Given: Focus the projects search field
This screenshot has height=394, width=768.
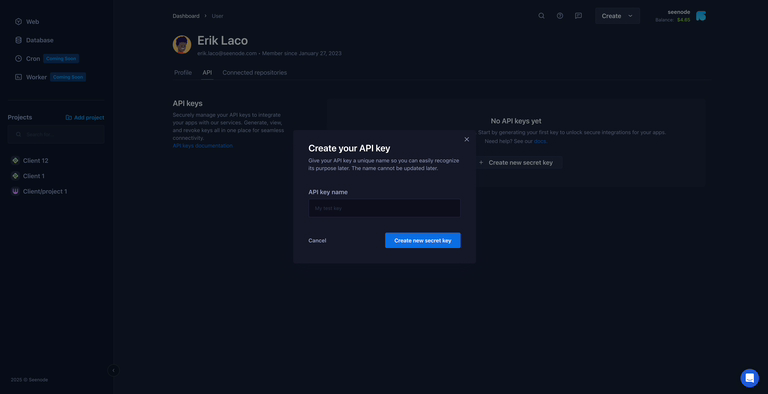Looking at the screenshot, I should 56,134.
